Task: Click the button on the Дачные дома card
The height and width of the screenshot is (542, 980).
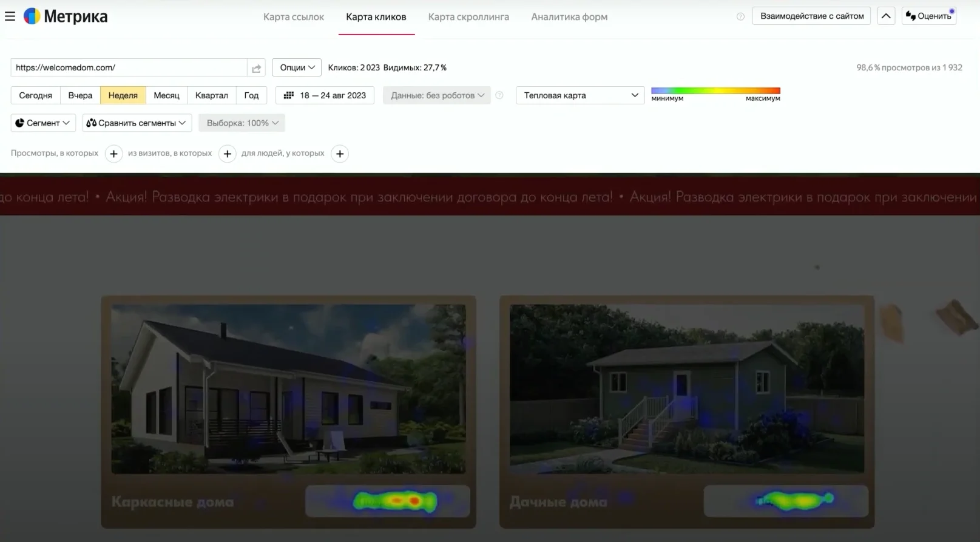Action: tap(786, 501)
